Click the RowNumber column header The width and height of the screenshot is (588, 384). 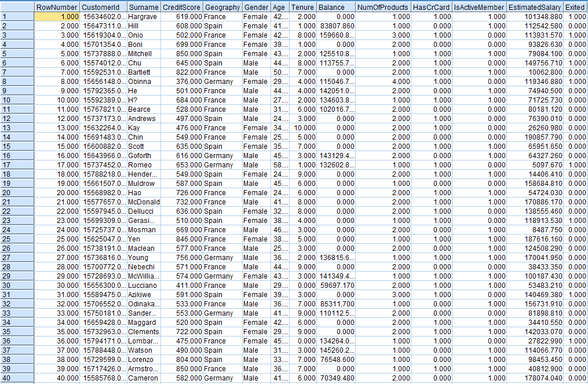coord(57,8)
